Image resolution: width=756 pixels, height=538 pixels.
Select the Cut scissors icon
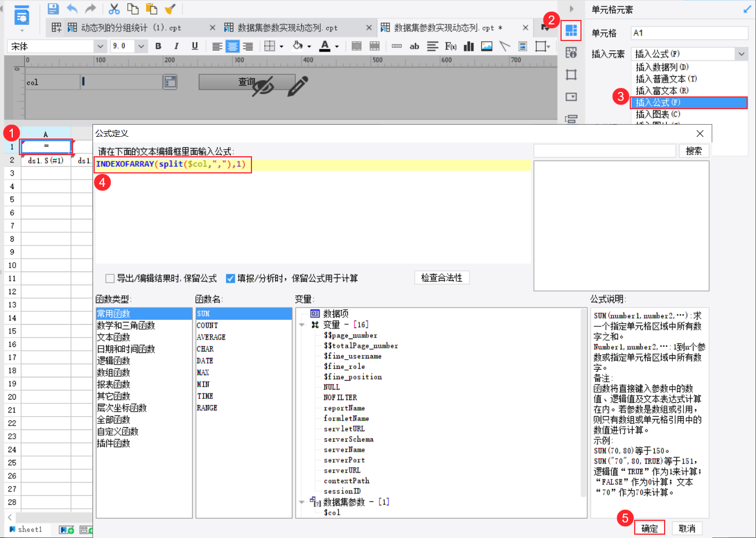click(x=114, y=9)
